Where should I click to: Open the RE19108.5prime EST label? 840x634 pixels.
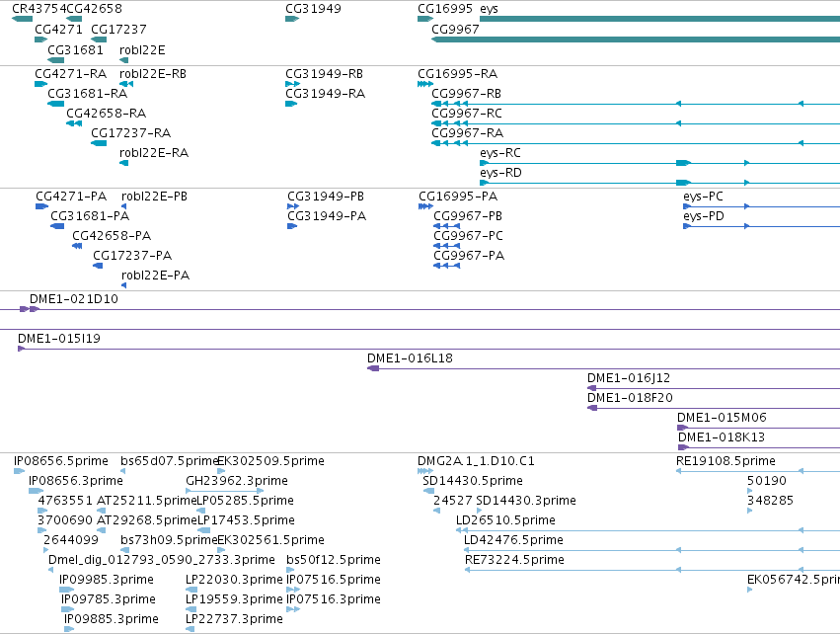725,461
